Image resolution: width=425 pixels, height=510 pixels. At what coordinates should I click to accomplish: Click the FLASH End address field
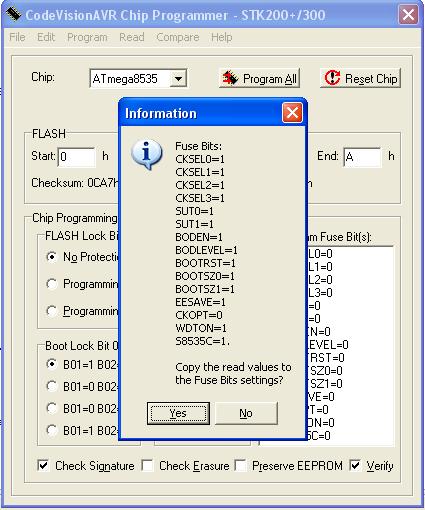pyautogui.click(x=362, y=157)
